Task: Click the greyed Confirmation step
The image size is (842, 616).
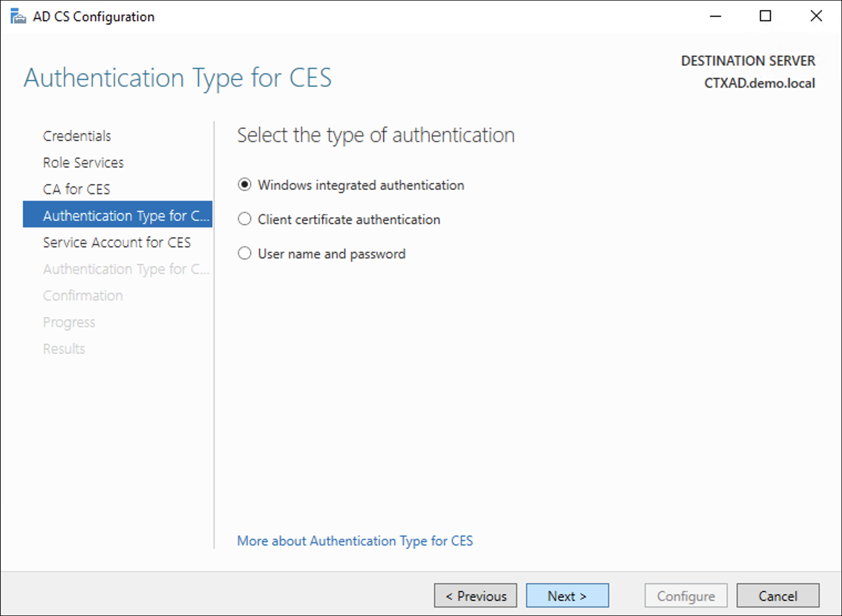Action: (x=83, y=295)
